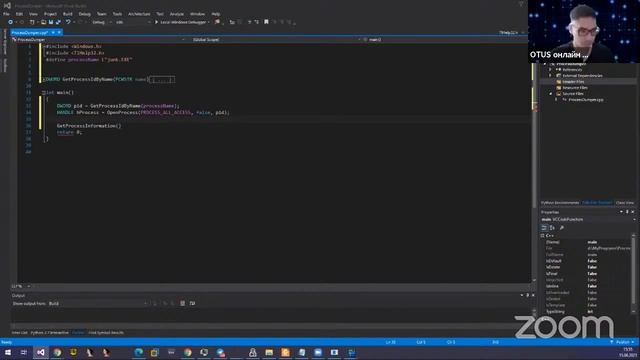Open the editor zoom percentage dropdown
Viewport: 640px width, 360px height.
29,286
